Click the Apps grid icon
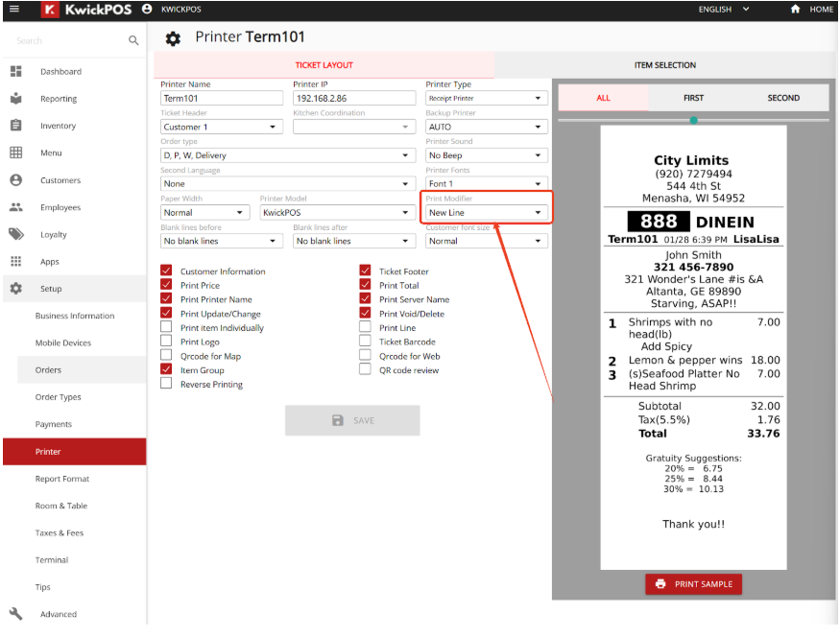The image size is (840, 637). pyautogui.click(x=16, y=261)
